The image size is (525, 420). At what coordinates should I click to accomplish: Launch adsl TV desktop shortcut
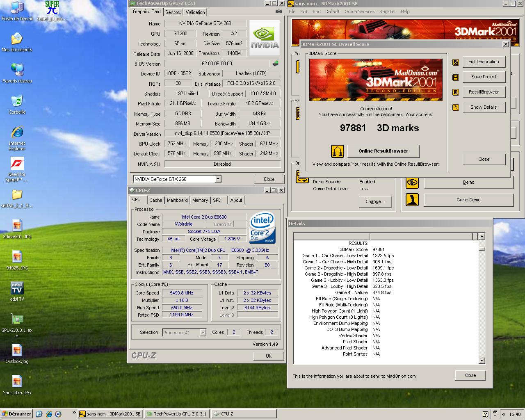[x=17, y=292]
